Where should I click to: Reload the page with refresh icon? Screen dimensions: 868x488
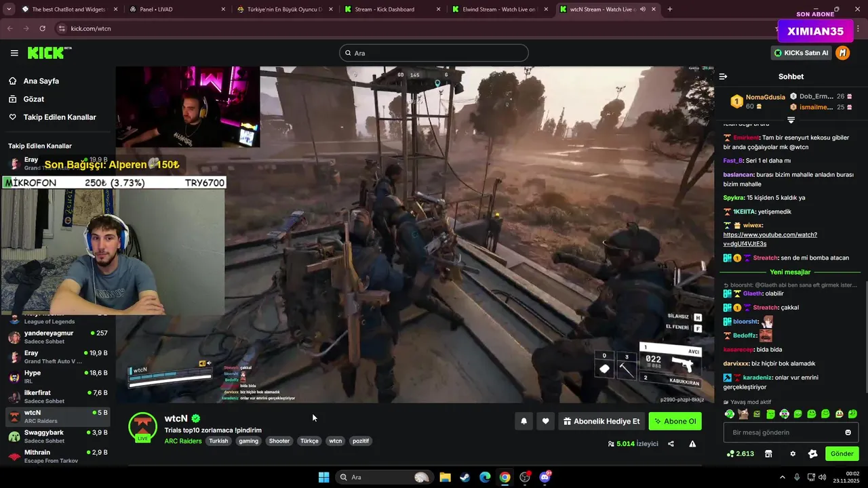point(43,28)
